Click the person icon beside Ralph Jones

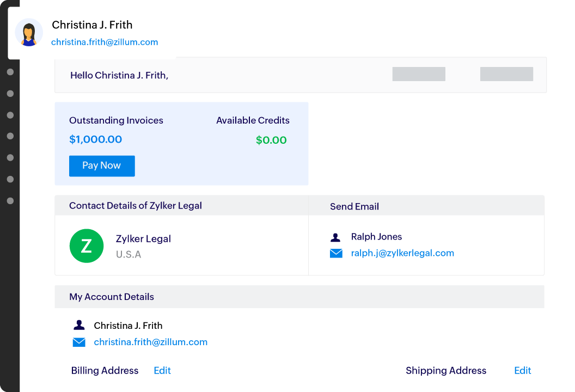click(335, 237)
